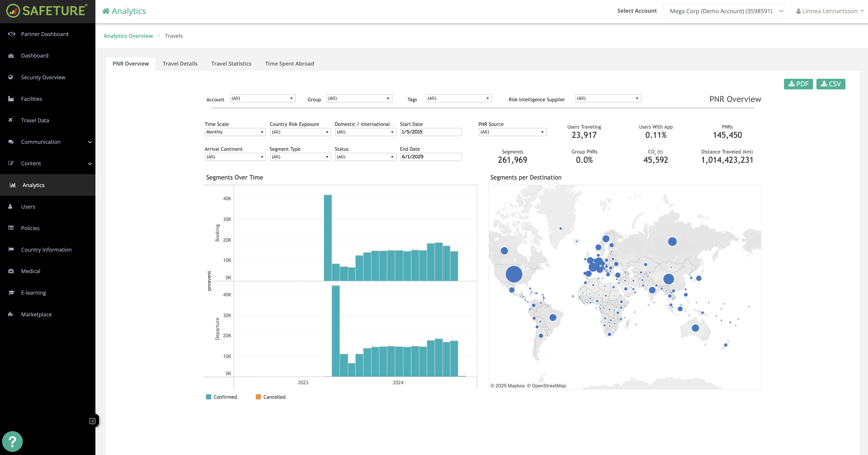
Task: Open the Arrival Continent dropdown
Action: [235, 157]
